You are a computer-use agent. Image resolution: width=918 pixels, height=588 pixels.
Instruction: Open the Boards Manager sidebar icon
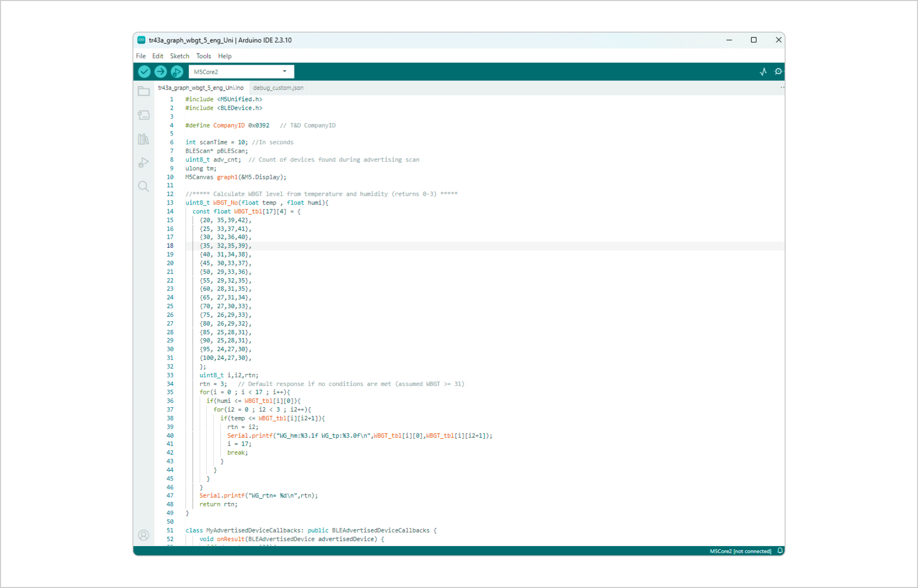144,115
